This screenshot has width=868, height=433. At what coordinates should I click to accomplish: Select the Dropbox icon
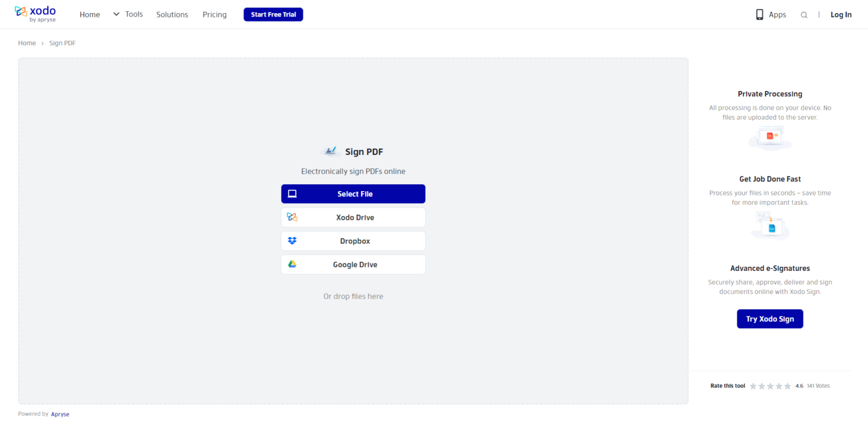292,240
